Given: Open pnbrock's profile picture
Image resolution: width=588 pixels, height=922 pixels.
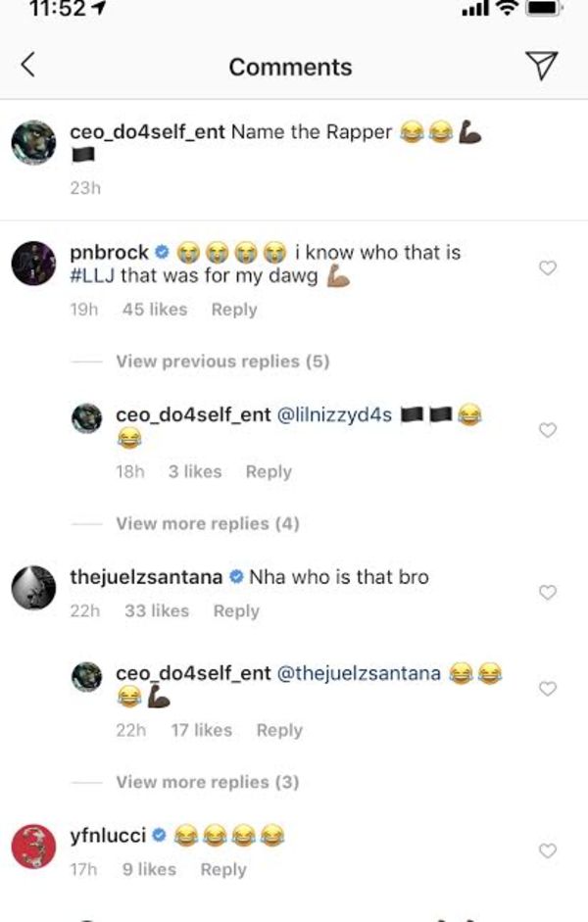Looking at the screenshot, I should tap(33, 263).
